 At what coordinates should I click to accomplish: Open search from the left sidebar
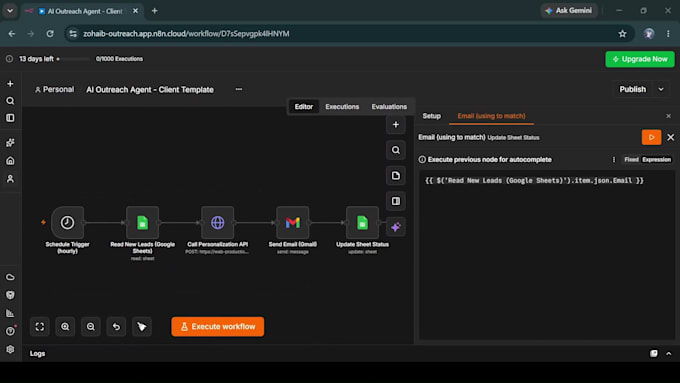(x=10, y=101)
